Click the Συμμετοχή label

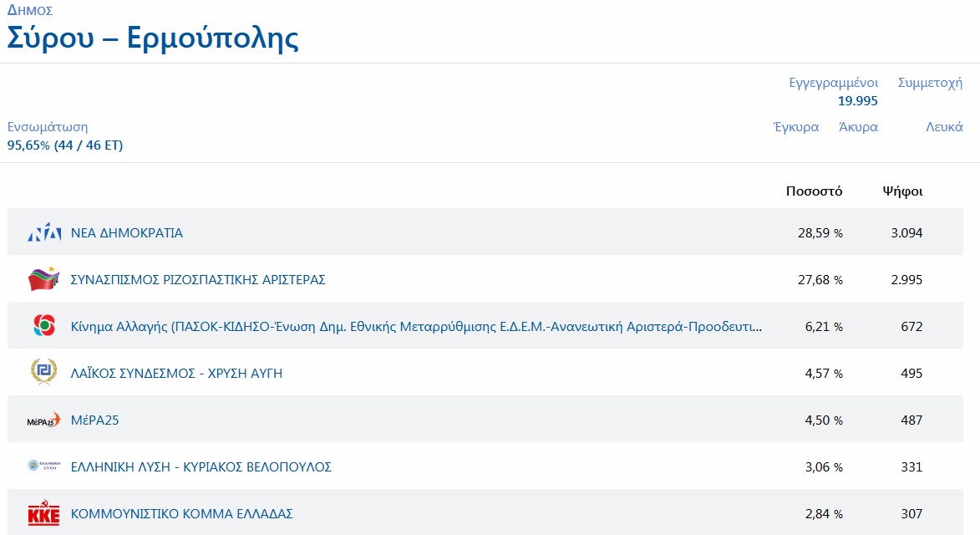[x=930, y=83]
